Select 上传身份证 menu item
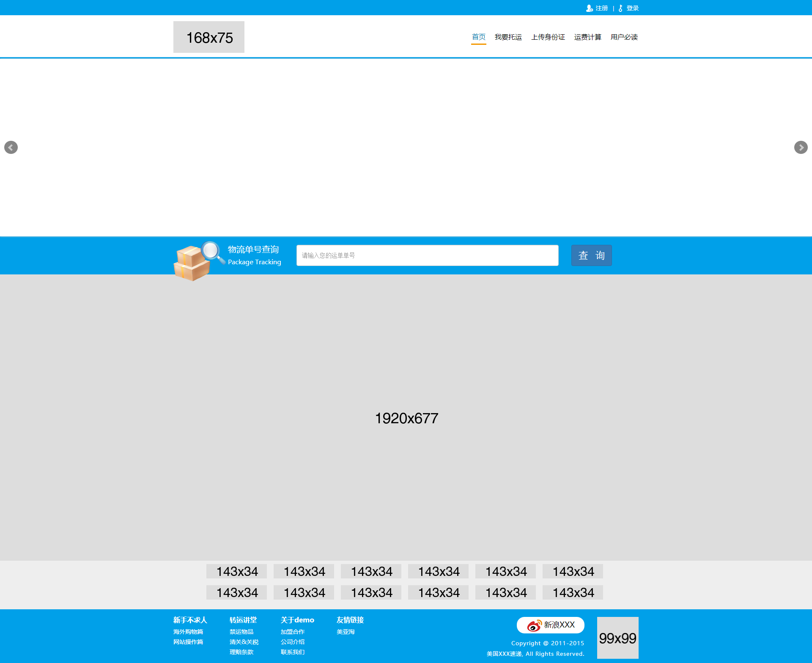The height and width of the screenshot is (663, 812). (548, 37)
